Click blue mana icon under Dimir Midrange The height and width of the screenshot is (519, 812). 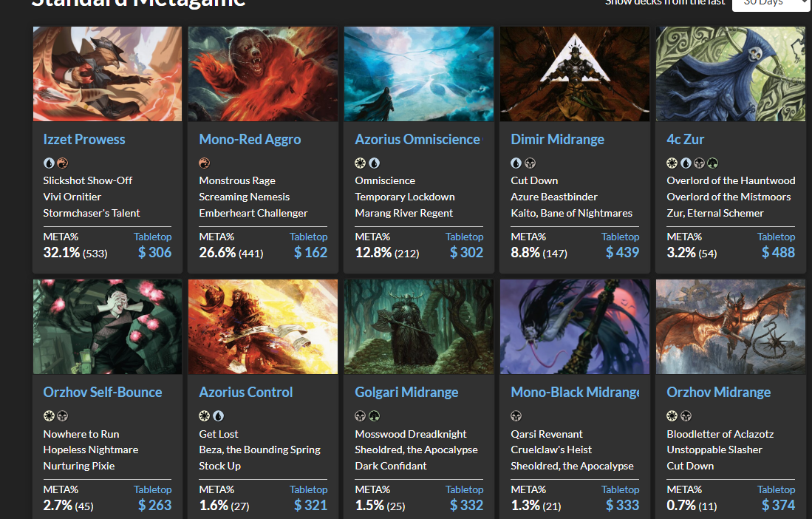[516, 163]
